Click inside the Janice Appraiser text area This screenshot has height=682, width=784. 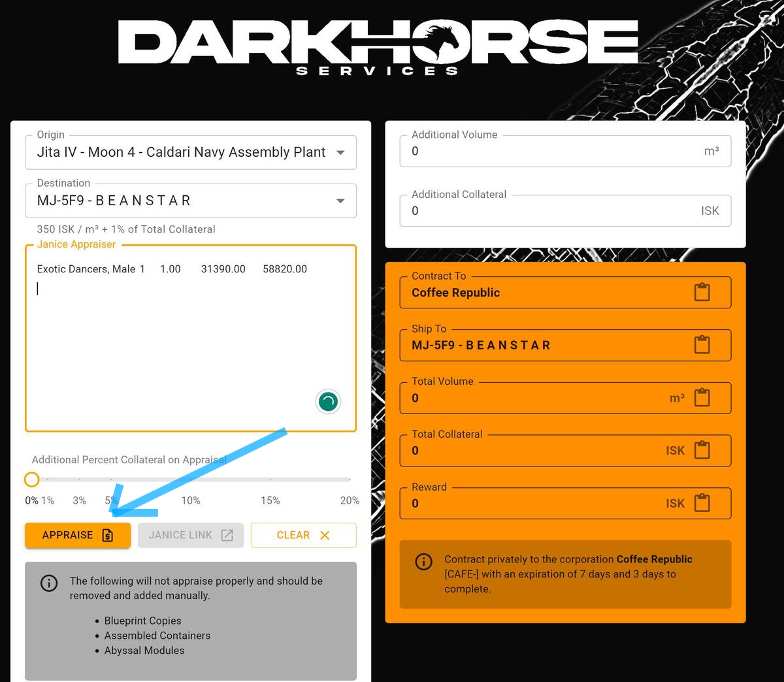click(x=191, y=338)
